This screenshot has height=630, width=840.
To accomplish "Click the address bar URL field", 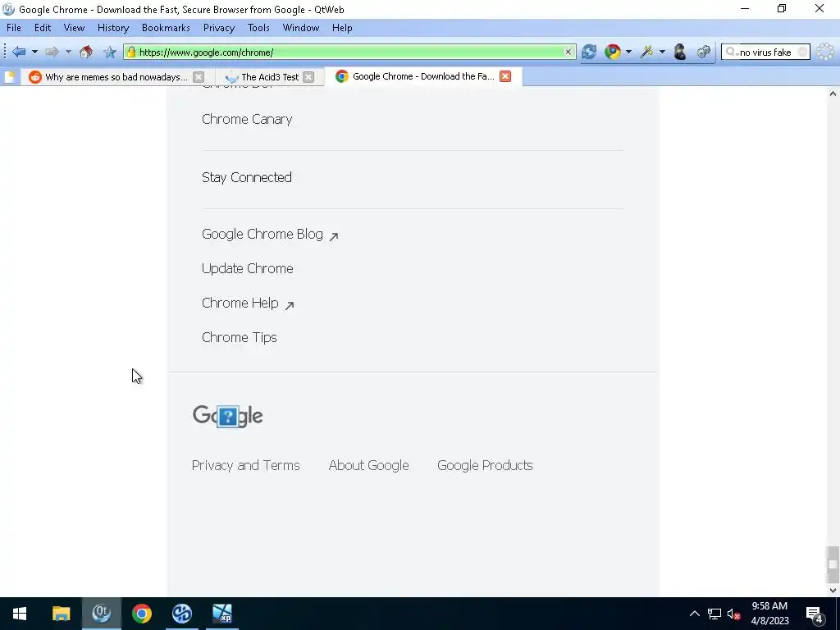I will (349, 52).
